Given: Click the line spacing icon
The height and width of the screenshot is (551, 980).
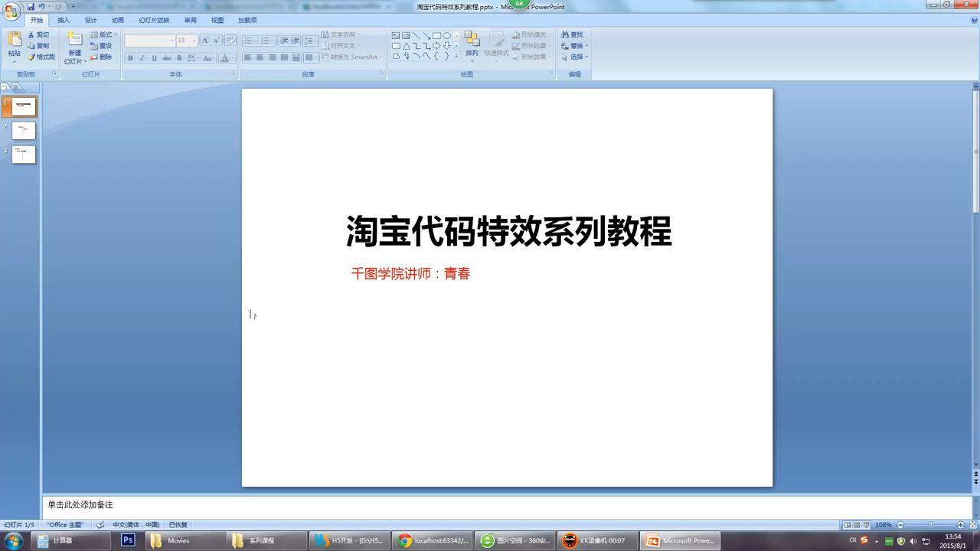Looking at the screenshot, I should [x=310, y=40].
